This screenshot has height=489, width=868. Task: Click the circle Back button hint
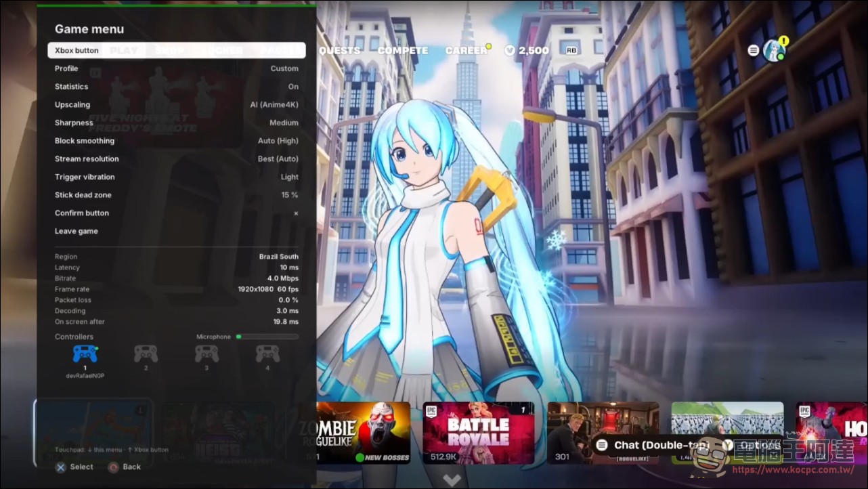pyautogui.click(x=124, y=467)
